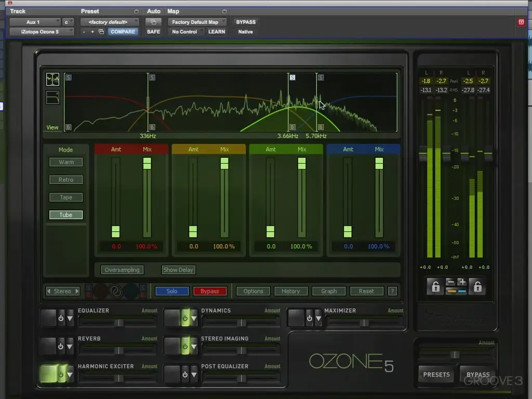Screen dimensions: 532x399
Task: Click the meter minus button
Action: [450, 282]
